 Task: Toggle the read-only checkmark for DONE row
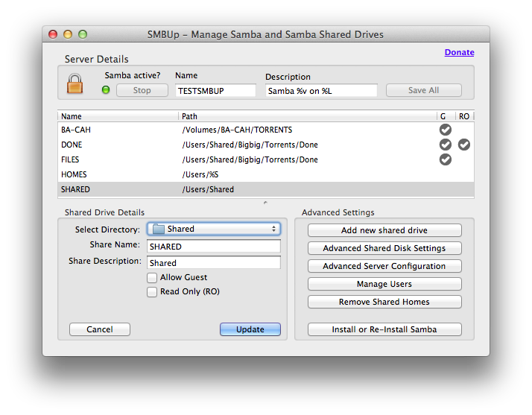click(463, 145)
